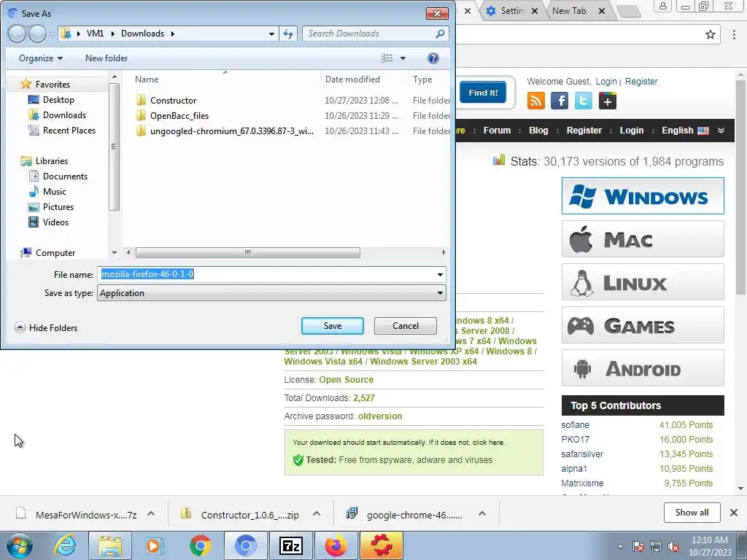Click the Games category banner
The width and height of the screenshot is (747, 560).
point(643,325)
